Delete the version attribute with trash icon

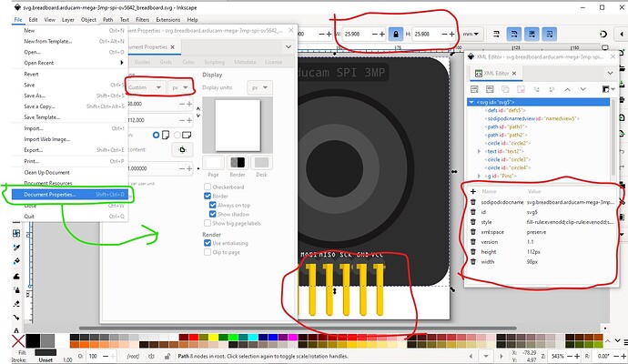[x=473, y=242]
